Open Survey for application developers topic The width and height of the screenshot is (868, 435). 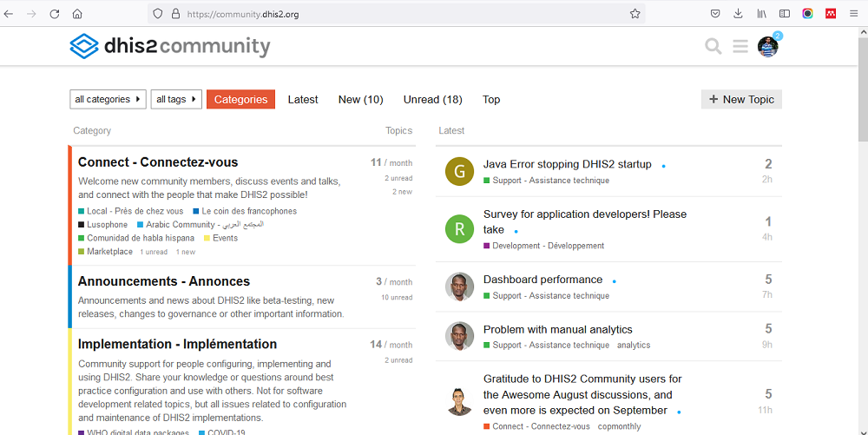(584, 222)
